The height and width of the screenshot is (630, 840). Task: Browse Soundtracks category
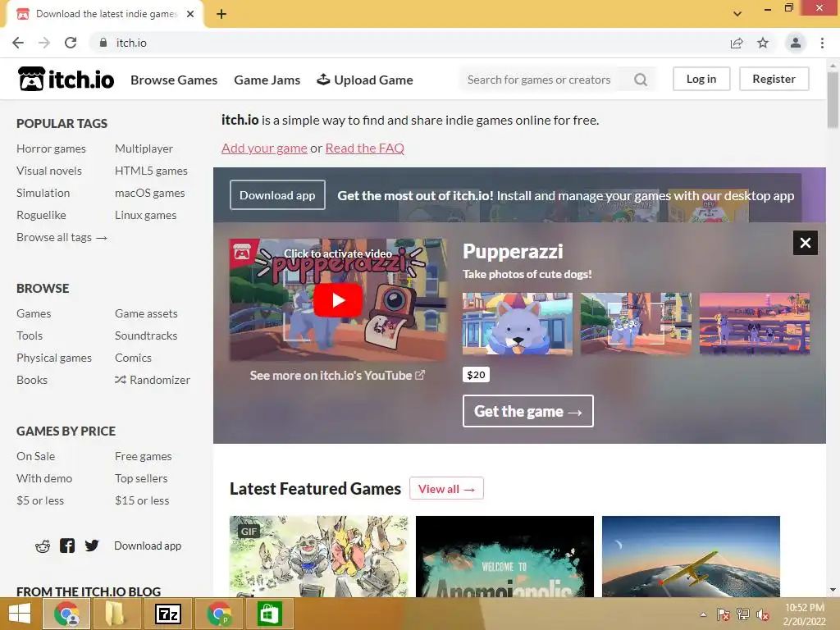click(146, 336)
